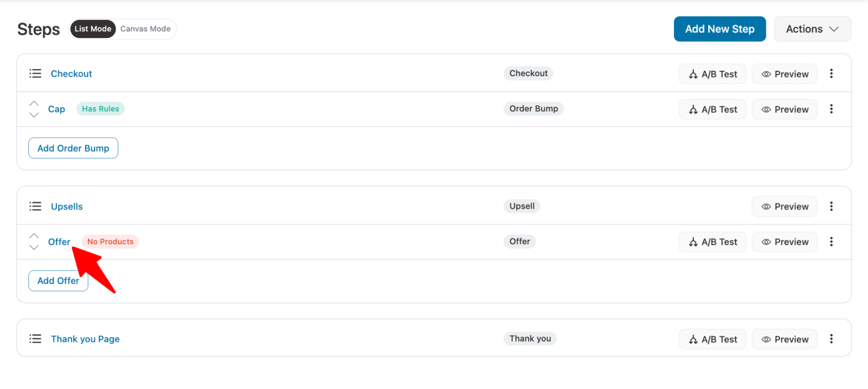Expand the Actions dropdown
868x389 pixels.
[x=812, y=29]
